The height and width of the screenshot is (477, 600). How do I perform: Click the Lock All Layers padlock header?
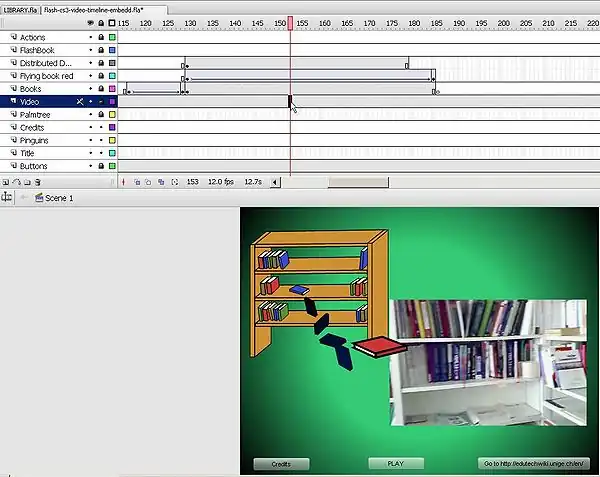pos(101,23)
